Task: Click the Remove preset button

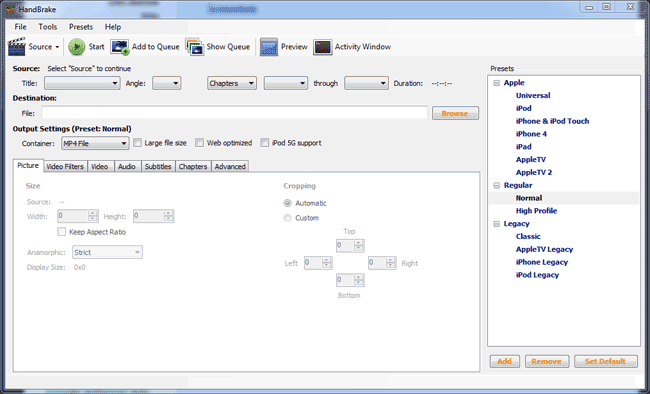Action: coord(547,361)
